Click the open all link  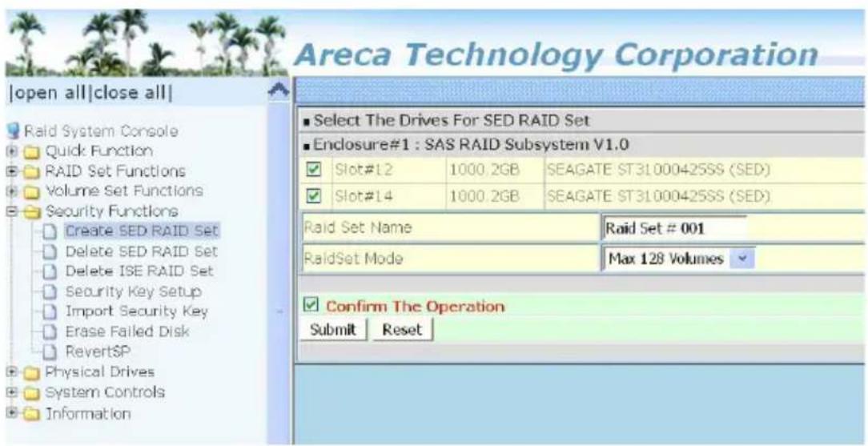(x=50, y=92)
